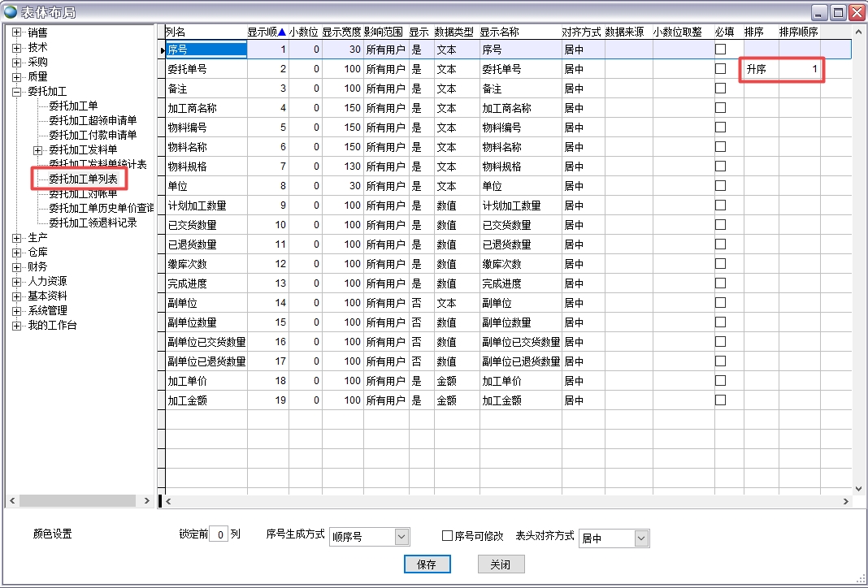This screenshot has width=868, height=588.
Task: Click the 颜色设置 label
Action: coord(53,534)
